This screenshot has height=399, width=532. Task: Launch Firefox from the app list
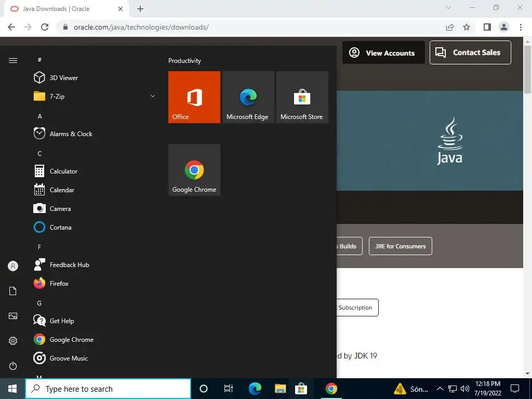click(95, 283)
